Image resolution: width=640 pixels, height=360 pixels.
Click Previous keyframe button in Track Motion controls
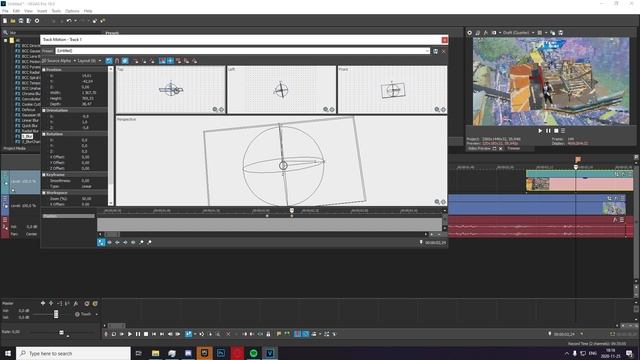coord(117,242)
